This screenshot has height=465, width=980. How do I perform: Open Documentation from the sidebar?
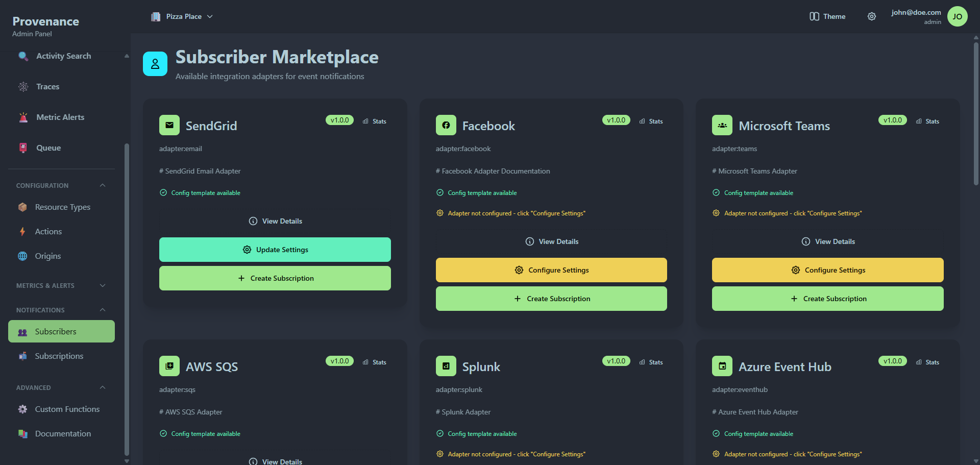coord(62,433)
